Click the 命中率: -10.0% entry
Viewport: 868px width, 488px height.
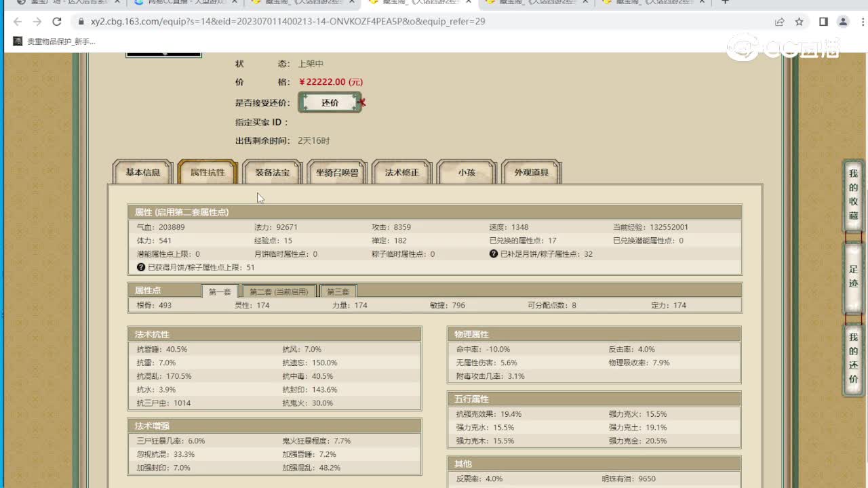(x=483, y=349)
